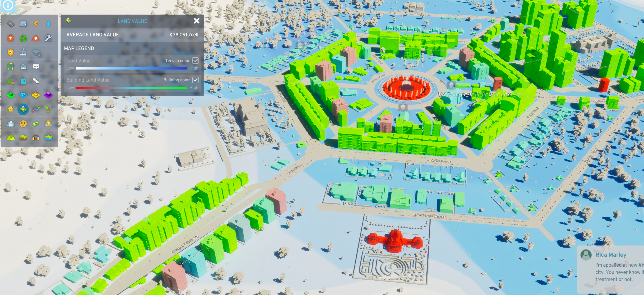Image resolution: width=644 pixels, height=295 pixels.
Task: Show the yellow Industrial zone infoview
Action: pyautogui.click(x=36, y=95)
